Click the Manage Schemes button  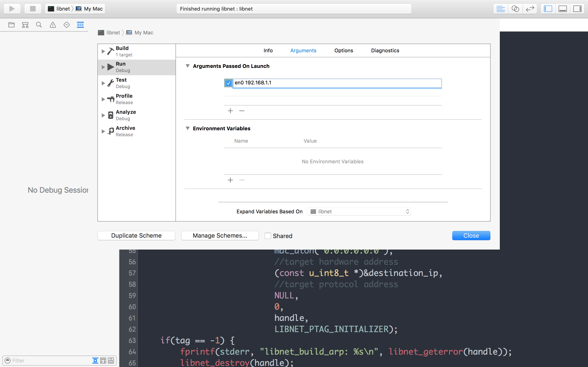click(220, 235)
